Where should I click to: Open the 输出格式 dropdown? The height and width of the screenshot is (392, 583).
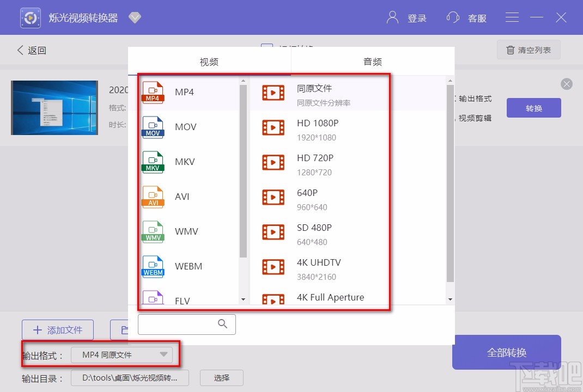pyautogui.click(x=122, y=355)
